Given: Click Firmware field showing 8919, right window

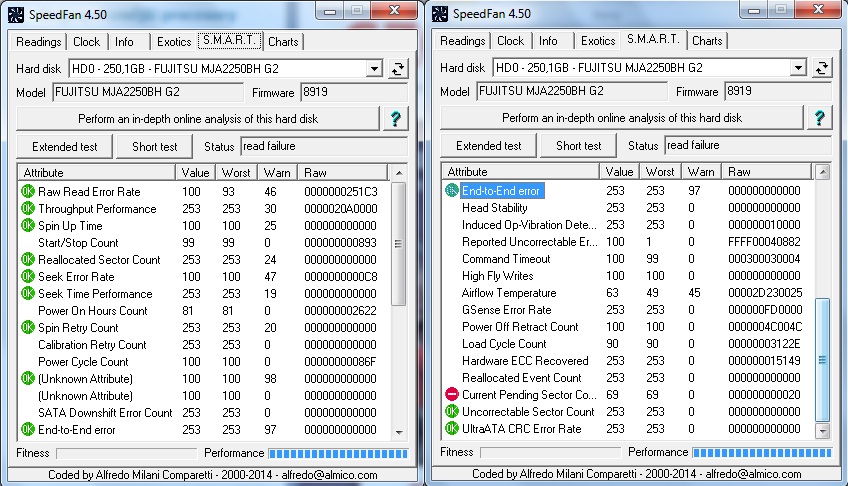Looking at the screenshot, I should [778, 91].
